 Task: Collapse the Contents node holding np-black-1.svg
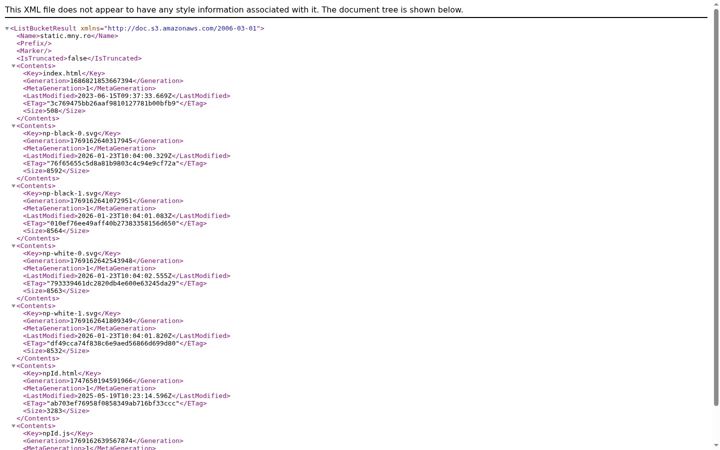13,186
